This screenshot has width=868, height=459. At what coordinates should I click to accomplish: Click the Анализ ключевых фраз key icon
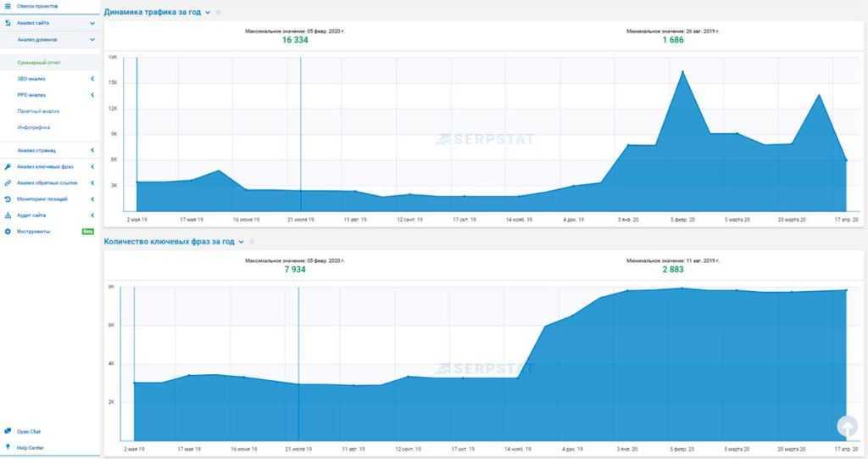tap(8, 166)
